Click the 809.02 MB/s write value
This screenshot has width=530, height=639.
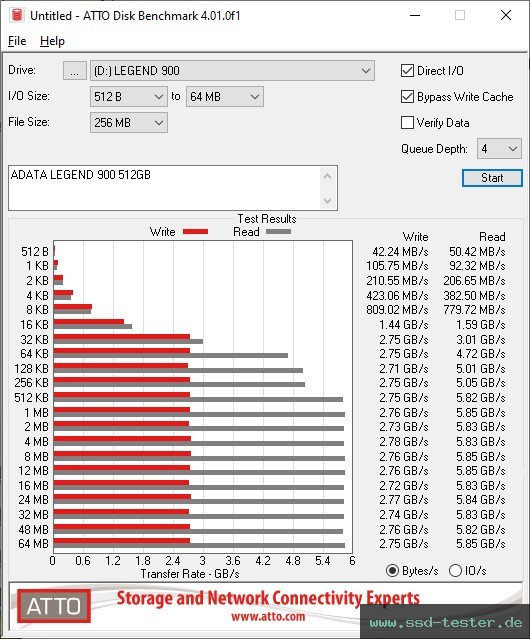[397, 310]
